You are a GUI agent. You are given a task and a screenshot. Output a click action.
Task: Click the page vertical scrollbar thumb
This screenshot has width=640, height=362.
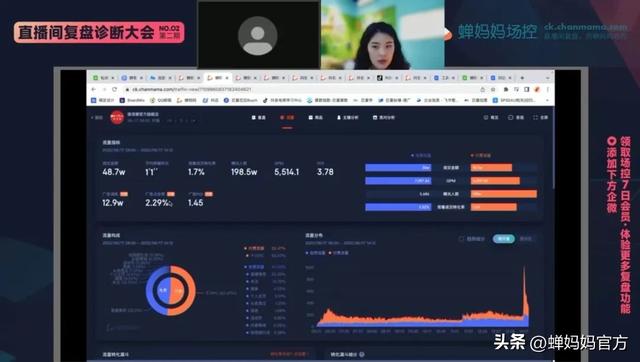coord(553,147)
